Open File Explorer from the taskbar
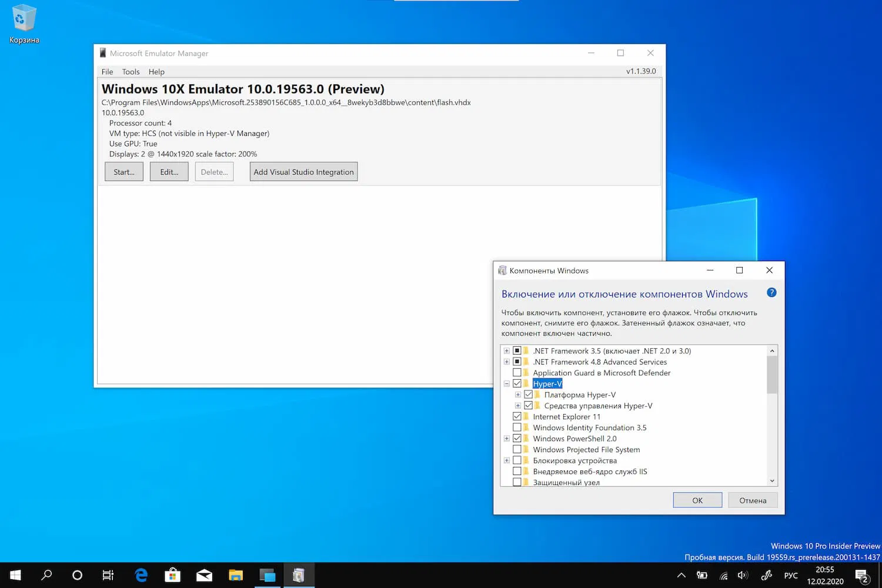882x588 pixels. (x=236, y=575)
